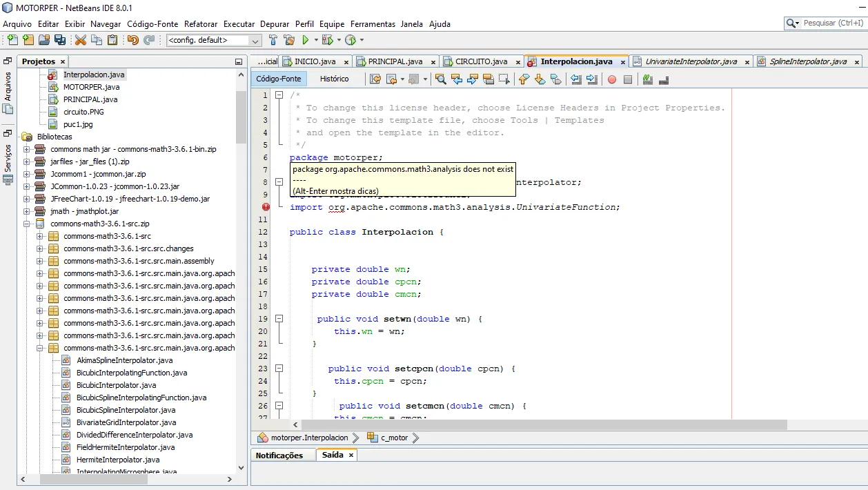This screenshot has height=490, width=868.
Task: Toggle the rectangular selection icon
Action: [504, 79]
